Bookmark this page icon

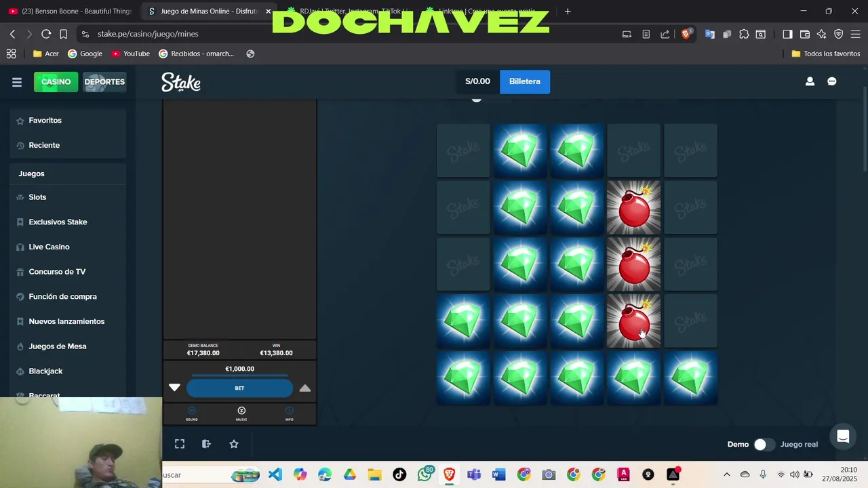point(63,34)
